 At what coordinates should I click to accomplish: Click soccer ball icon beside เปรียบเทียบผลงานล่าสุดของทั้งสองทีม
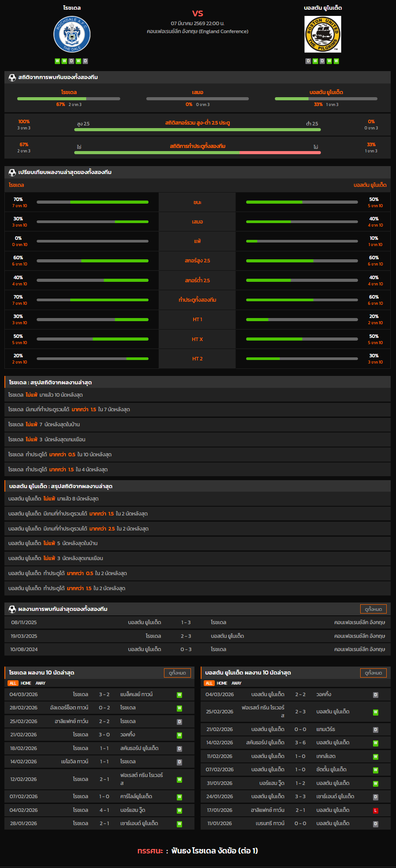(12, 172)
